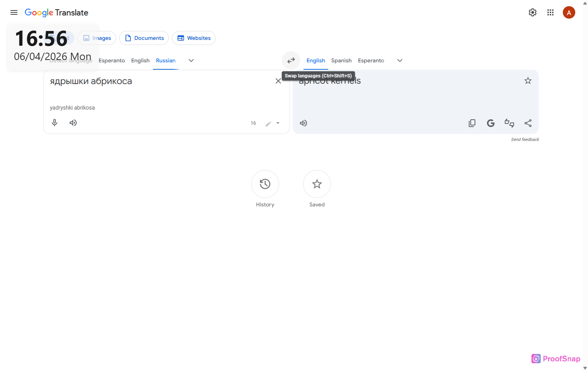This screenshot has height=371, width=588.
Task: Click the transliteration 'yadryshki abrikosa'
Action: [72, 108]
